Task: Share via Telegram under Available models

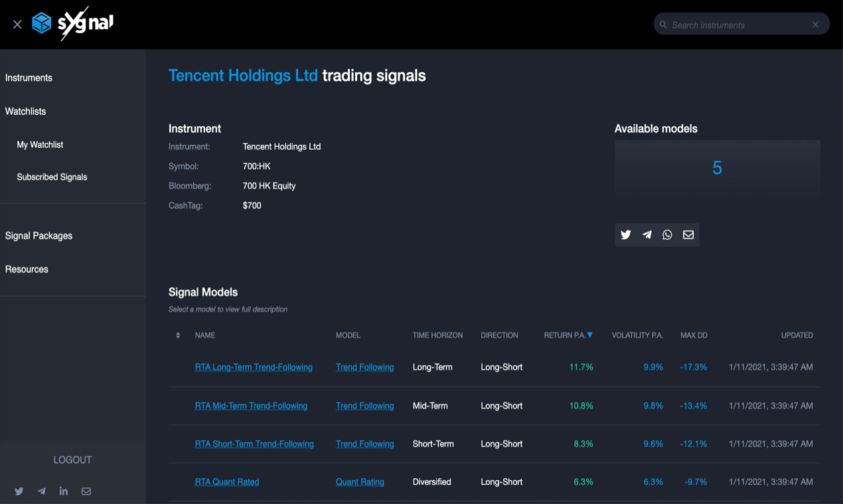Action: [647, 235]
